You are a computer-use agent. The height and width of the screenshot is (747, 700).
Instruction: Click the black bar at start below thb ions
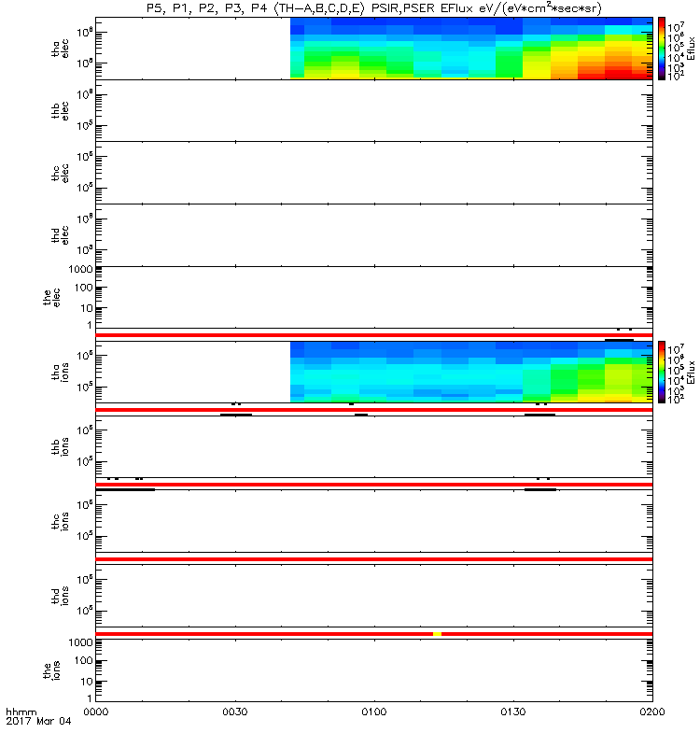[x=125, y=489]
